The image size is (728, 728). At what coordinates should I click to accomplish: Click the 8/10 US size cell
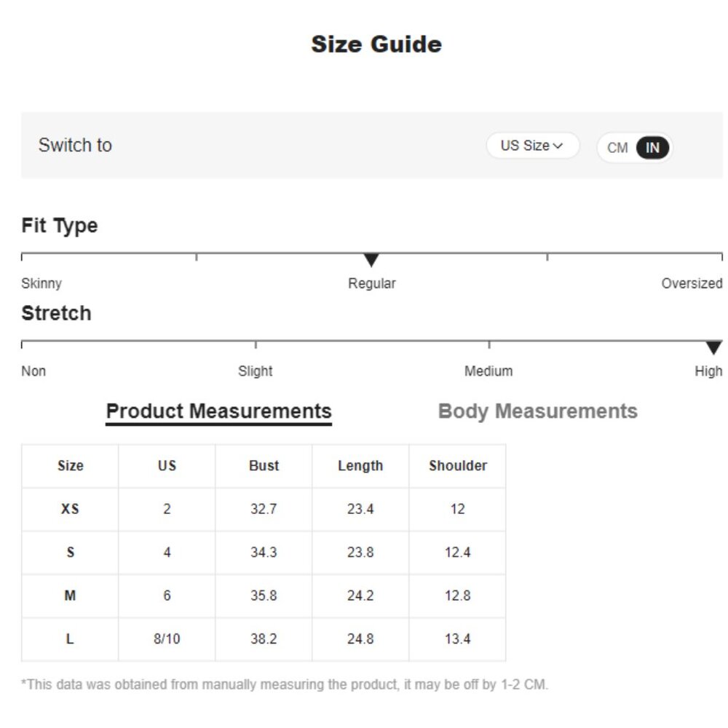(x=167, y=639)
